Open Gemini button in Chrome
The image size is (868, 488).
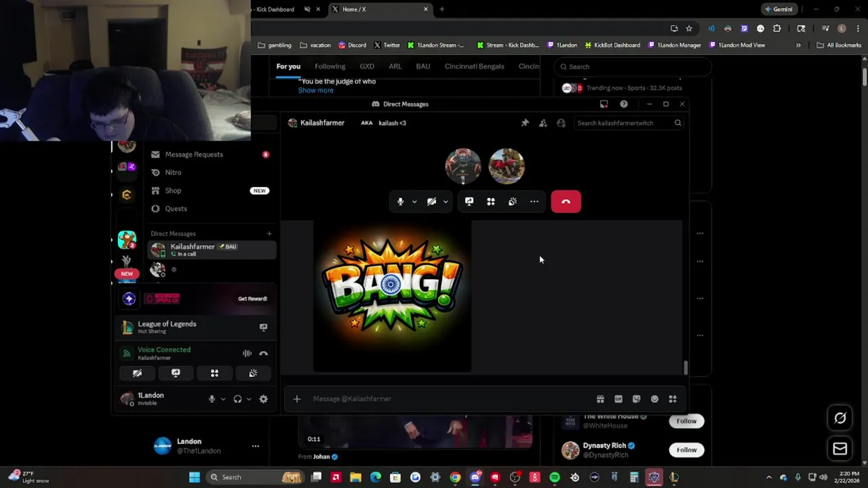point(778,9)
